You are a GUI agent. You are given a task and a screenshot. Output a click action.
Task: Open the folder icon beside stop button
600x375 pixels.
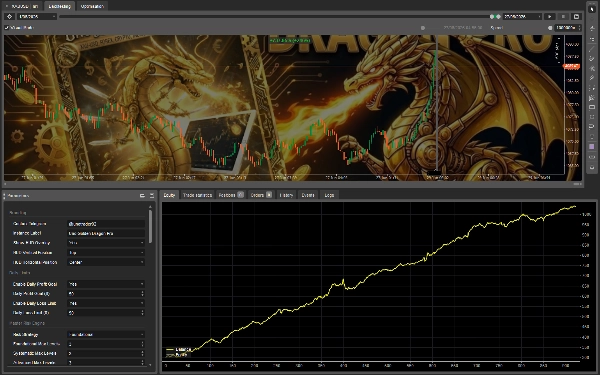click(576, 16)
